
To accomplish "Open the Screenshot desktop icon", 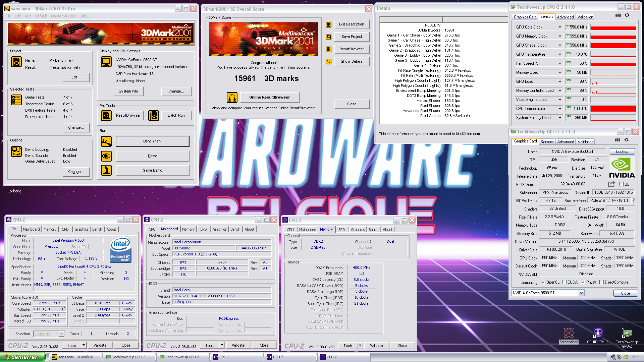I will click(569, 336).
